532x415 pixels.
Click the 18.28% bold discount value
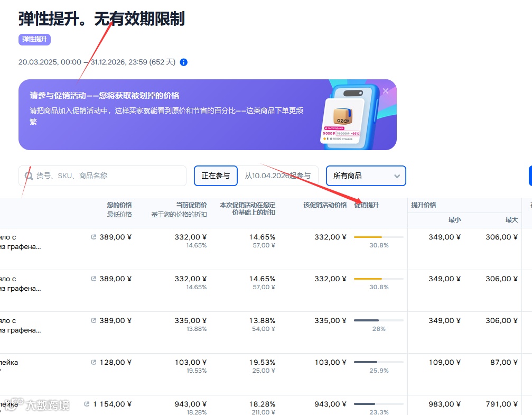click(x=262, y=404)
